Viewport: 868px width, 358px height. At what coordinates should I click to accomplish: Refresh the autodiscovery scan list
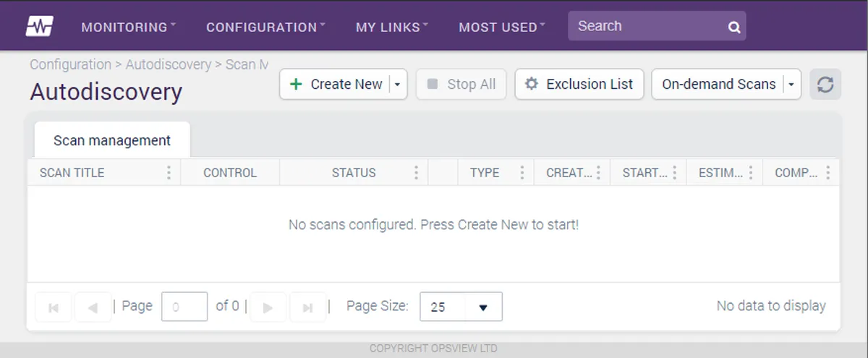pyautogui.click(x=825, y=85)
